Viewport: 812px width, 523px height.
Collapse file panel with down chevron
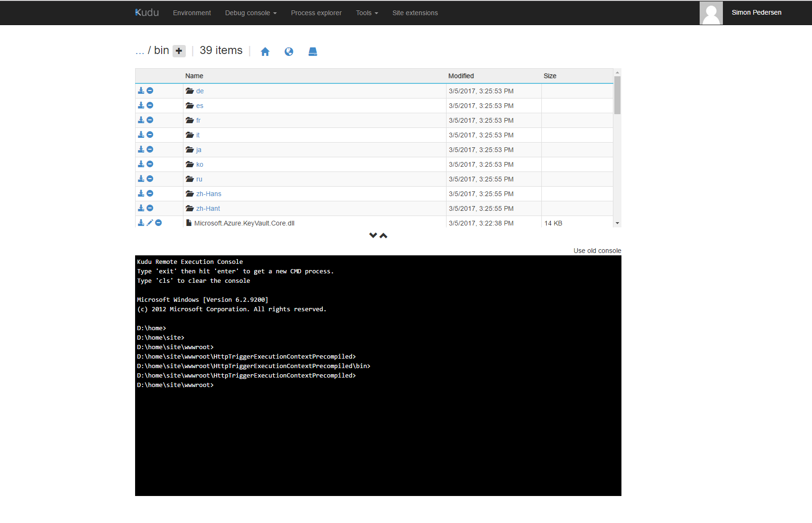click(x=373, y=235)
